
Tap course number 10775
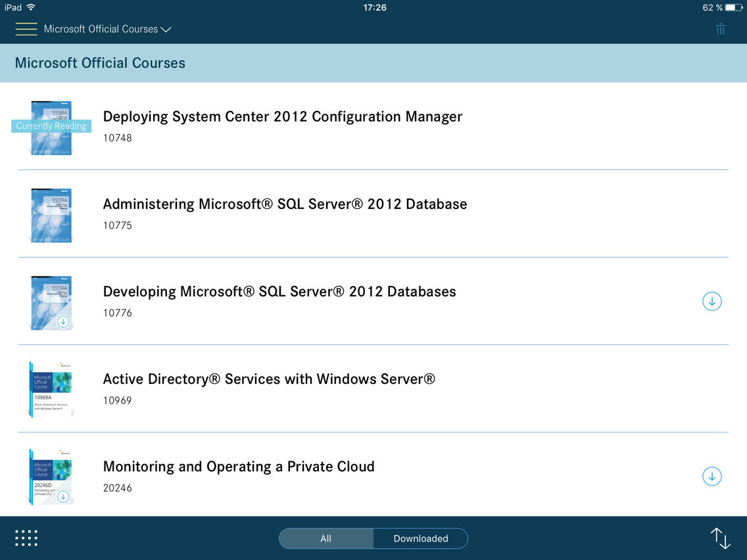coord(117,225)
